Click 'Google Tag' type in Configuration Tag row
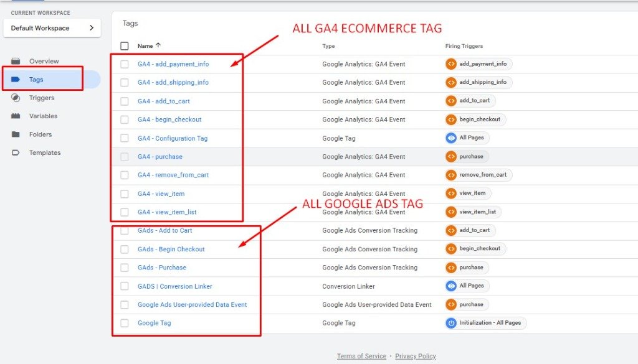 tap(338, 138)
